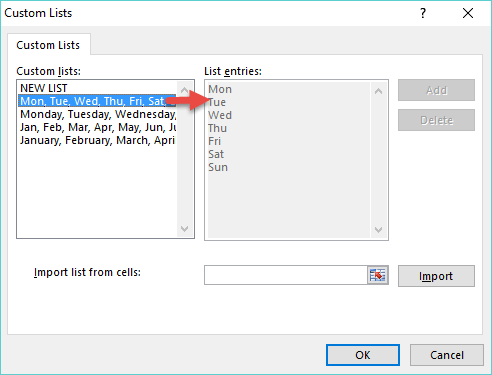Close the Custom Lists dialog

tap(468, 13)
